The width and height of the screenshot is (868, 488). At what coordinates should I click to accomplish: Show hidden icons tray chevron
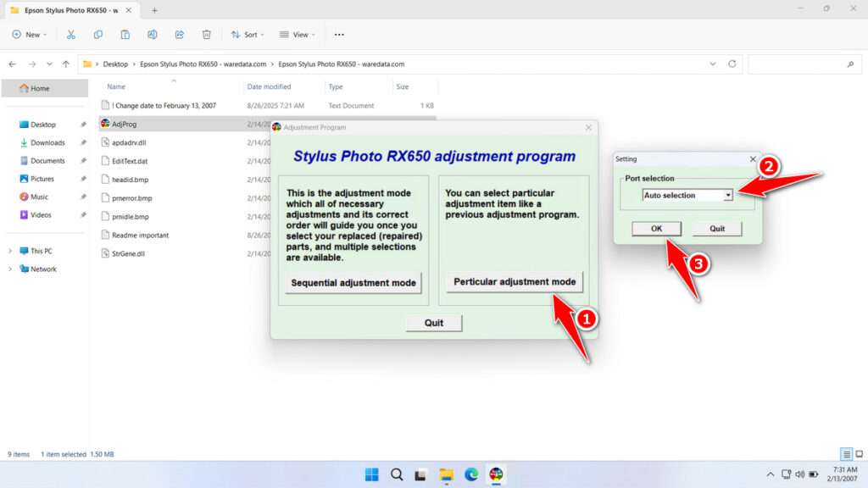click(770, 474)
